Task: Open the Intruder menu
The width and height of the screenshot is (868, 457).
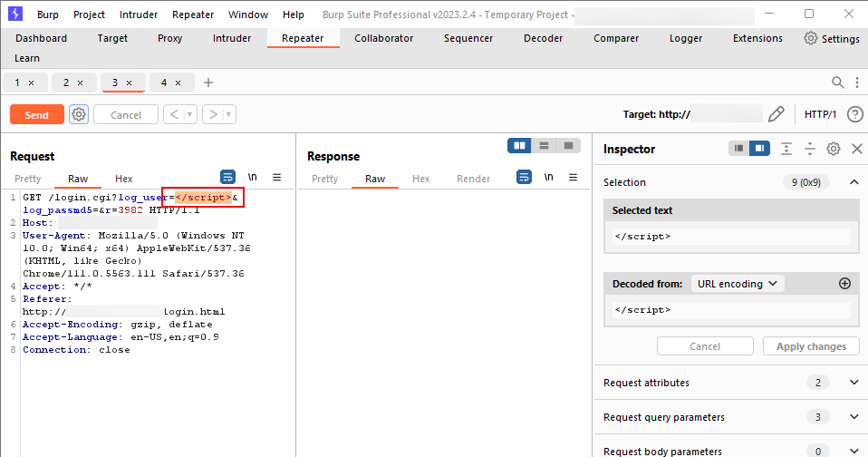Action: pyautogui.click(x=139, y=15)
